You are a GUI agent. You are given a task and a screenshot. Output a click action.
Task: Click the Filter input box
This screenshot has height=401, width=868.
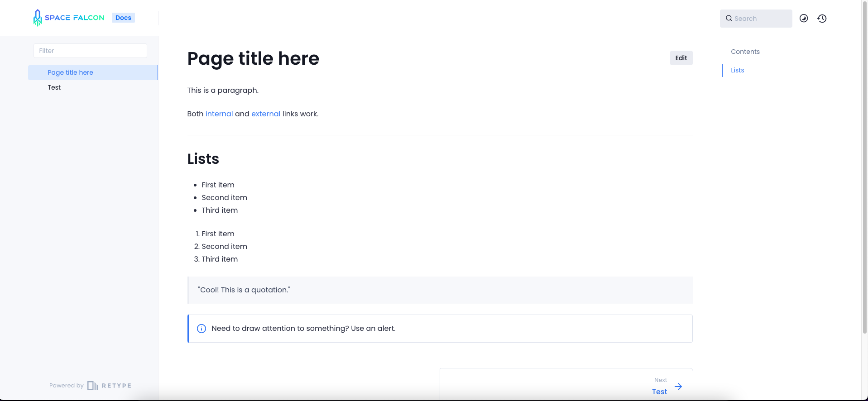point(90,50)
